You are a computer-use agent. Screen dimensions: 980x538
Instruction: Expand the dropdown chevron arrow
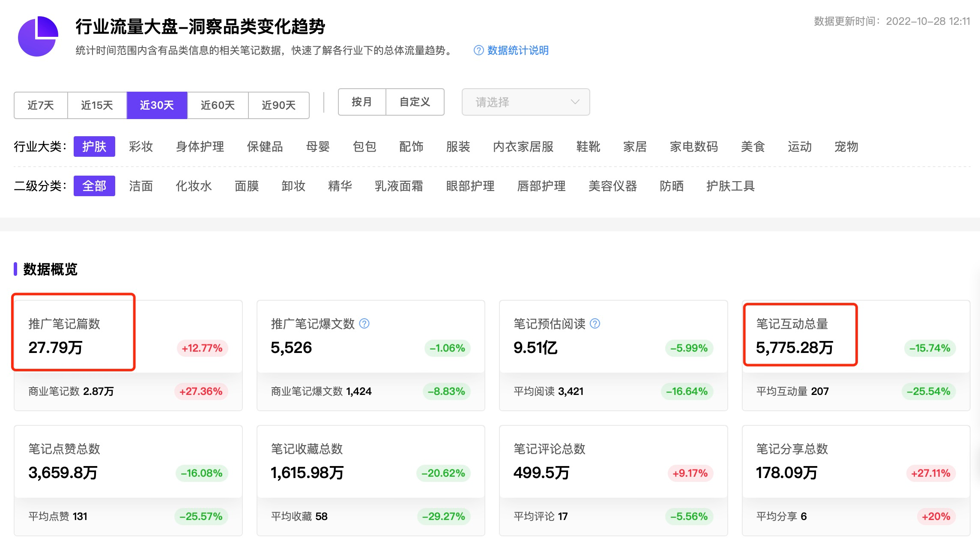pyautogui.click(x=575, y=102)
